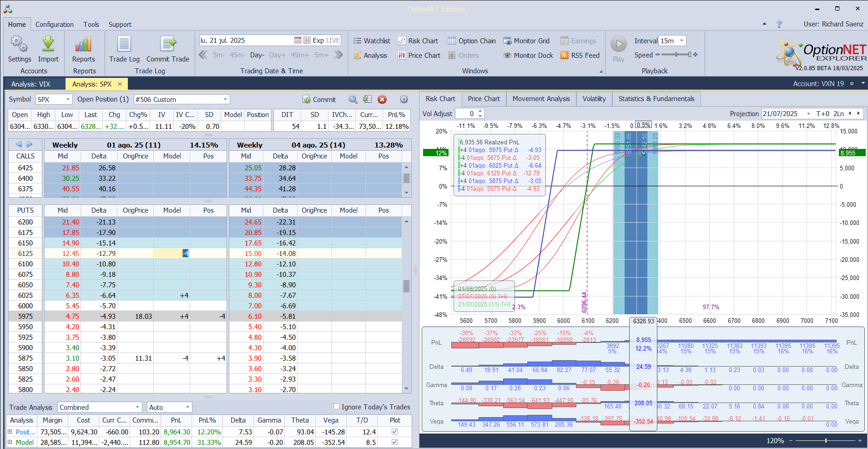The height and width of the screenshot is (449, 868).
Task: Click the Commit button
Action: point(319,99)
